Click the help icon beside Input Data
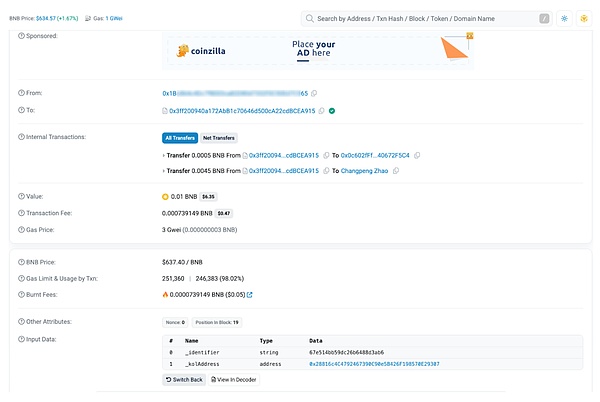This screenshot has height=402, width=600. point(22,340)
